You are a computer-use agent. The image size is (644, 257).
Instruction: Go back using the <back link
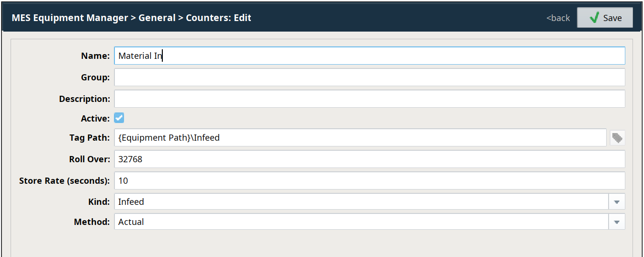[x=558, y=18]
